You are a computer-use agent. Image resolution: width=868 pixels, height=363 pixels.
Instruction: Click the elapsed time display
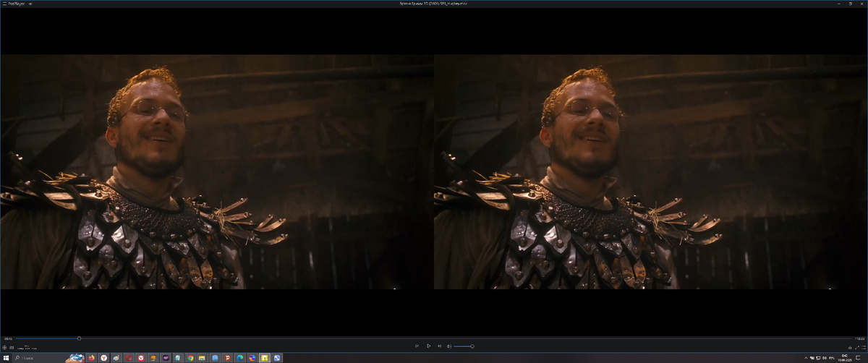coord(7,338)
